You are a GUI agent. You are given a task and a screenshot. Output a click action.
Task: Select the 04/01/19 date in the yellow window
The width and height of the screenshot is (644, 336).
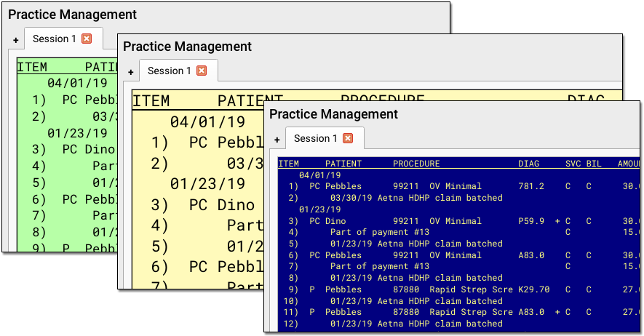[207, 122]
